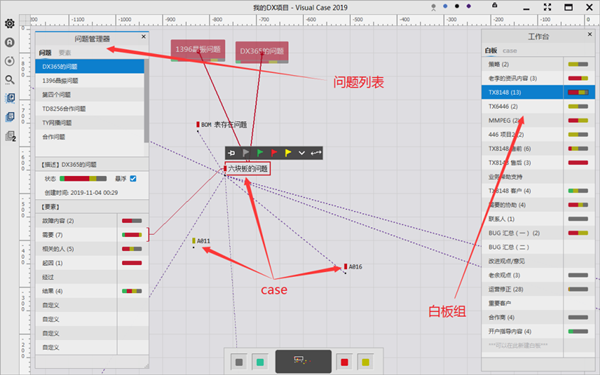Expand the chevron in node flag toolbar
The height and width of the screenshot is (375, 600).
pyautogui.click(x=302, y=153)
